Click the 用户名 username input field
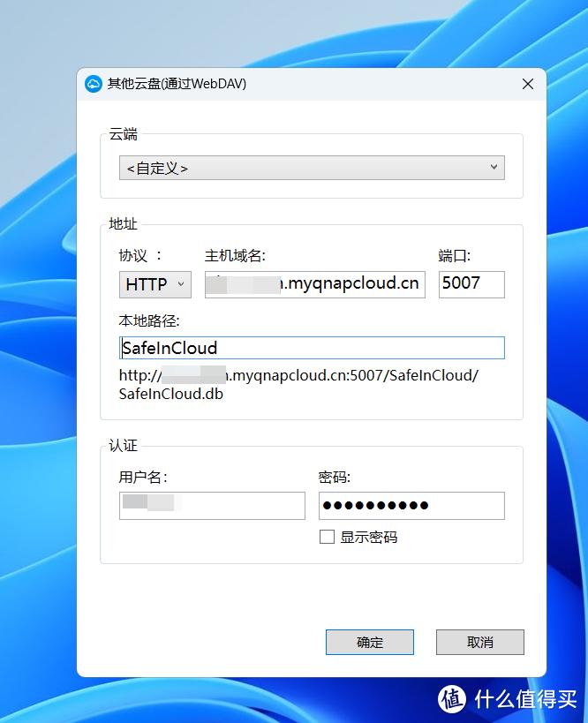The image size is (588, 723). point(212,506)
